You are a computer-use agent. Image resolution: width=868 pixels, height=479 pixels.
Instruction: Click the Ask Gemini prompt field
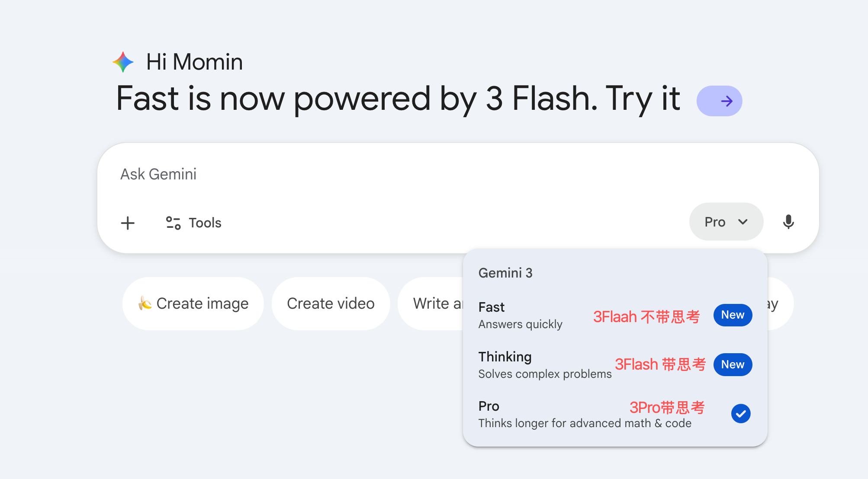pyautogui.click(x=389, y=174)
